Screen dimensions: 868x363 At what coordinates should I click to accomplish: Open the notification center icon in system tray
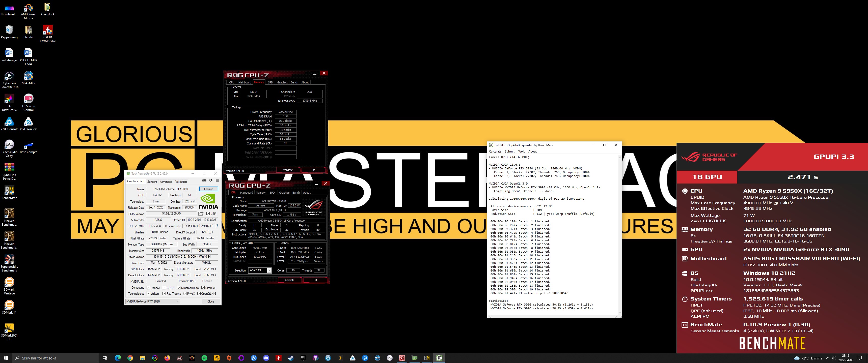pos(860,358)
